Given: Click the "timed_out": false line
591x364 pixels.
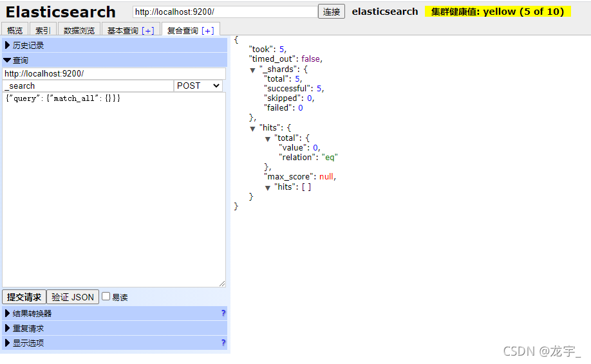Looking at the screenshot, I should pos(286,59).
